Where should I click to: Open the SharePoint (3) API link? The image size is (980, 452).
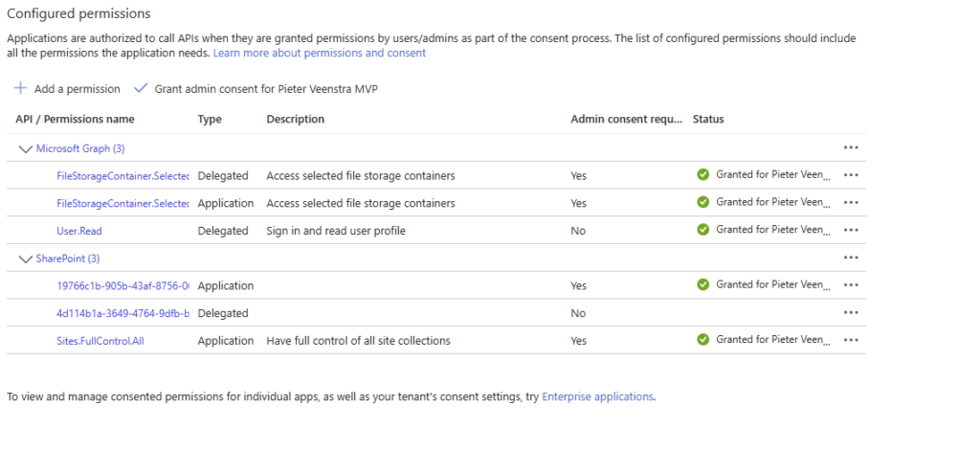68,259
